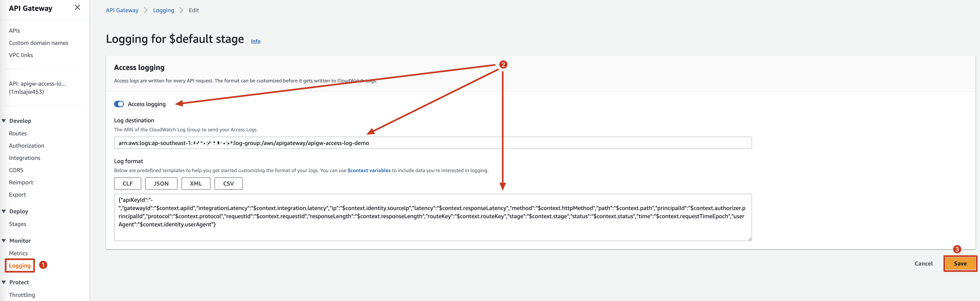This screenshot has height=301, width=980.
Task: Click the Log destination ARN field
Action: 433,143
